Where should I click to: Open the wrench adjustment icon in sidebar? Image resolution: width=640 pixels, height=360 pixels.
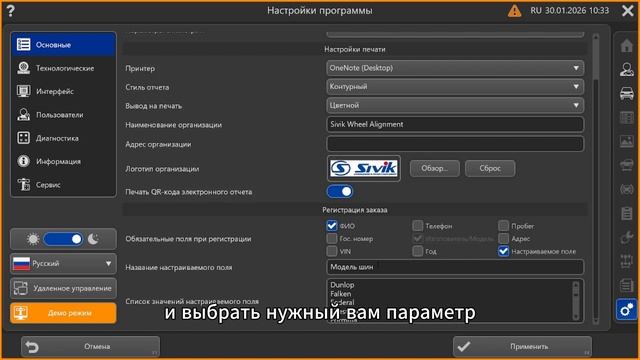tap(627, 238)
